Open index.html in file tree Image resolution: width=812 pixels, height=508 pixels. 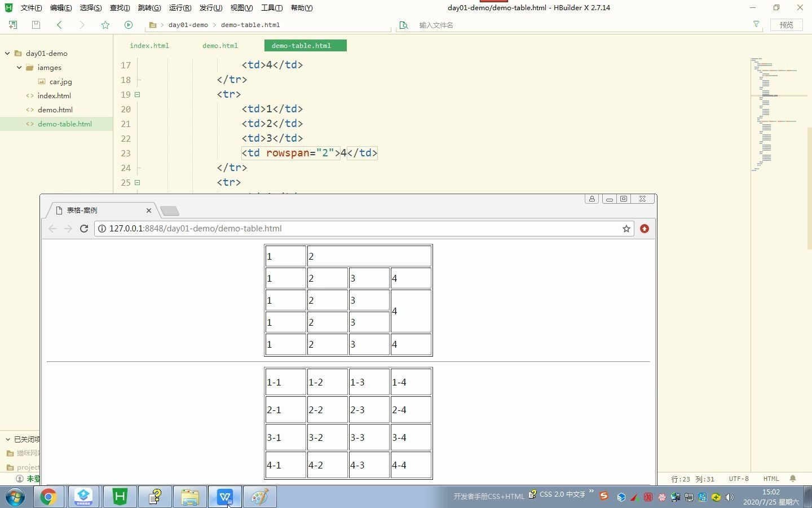click(54, 95)
